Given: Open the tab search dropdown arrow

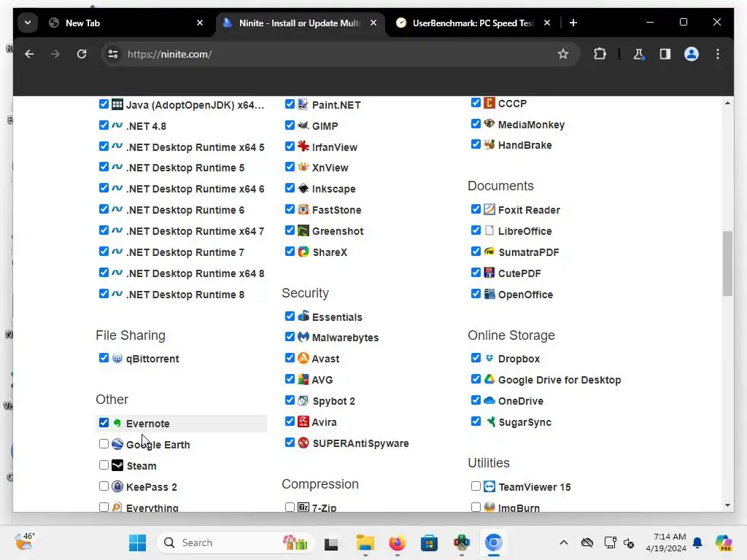Looking at the screenshot, I should [28, 23].
